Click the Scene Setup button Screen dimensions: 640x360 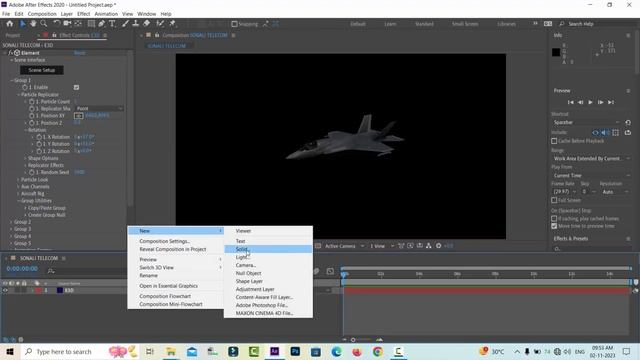(x=42, y=70)
